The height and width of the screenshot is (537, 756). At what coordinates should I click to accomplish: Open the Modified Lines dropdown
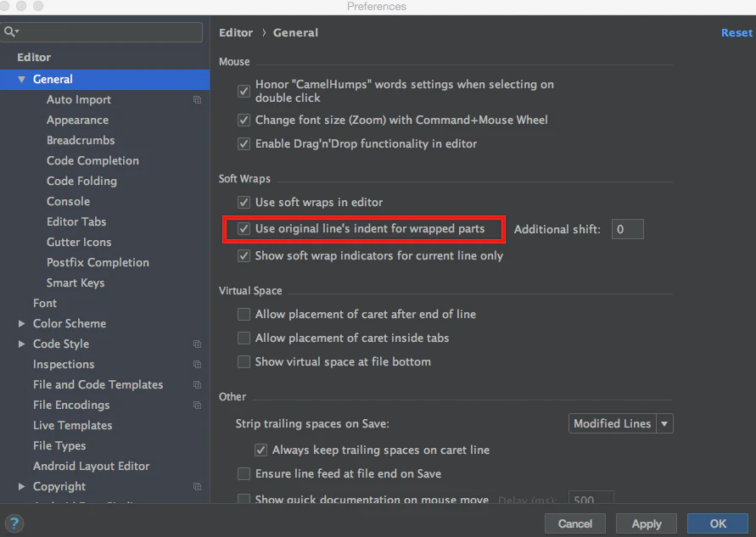coord(621,423)
